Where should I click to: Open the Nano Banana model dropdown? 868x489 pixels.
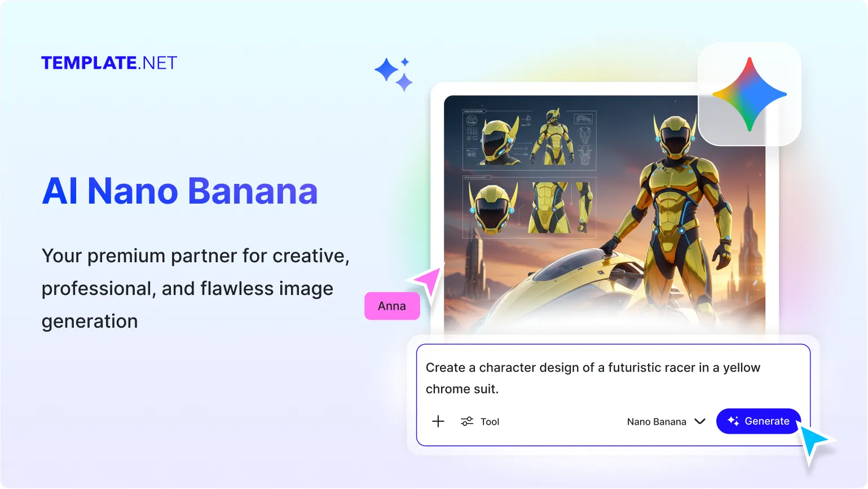click(x=667, y=421)
